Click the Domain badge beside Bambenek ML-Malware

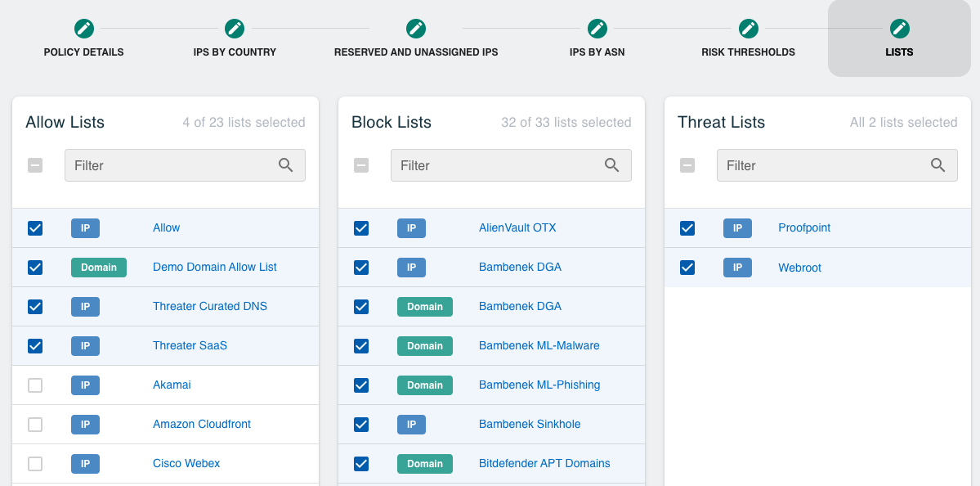(425, 346)
